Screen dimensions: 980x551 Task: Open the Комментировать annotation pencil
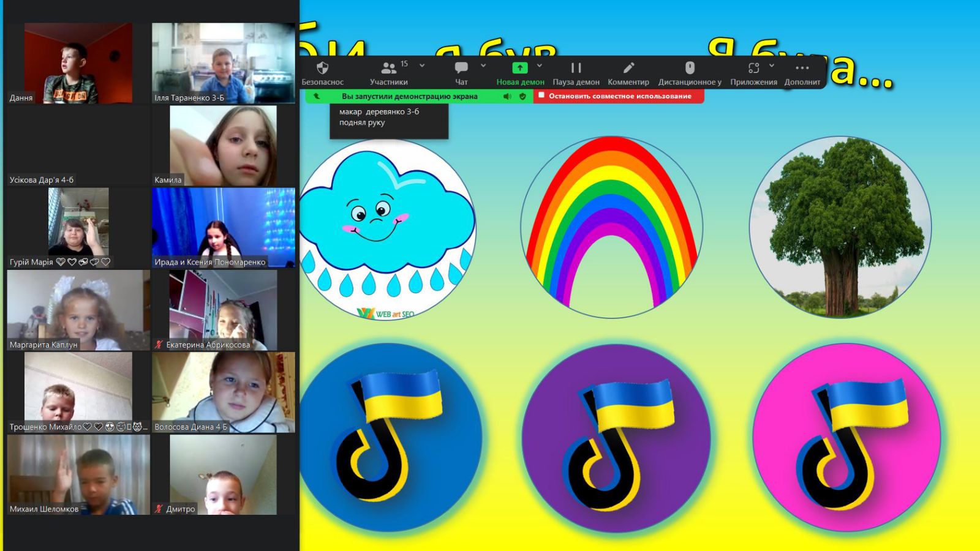point(628,73)
